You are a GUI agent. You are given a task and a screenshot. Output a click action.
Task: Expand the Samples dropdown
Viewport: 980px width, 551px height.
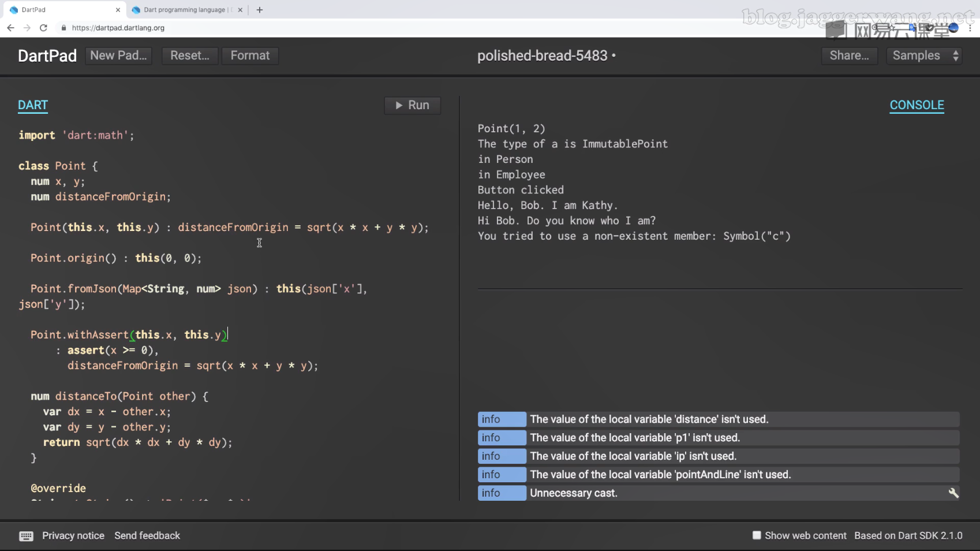pyautogui.click(x=924, y=55)
